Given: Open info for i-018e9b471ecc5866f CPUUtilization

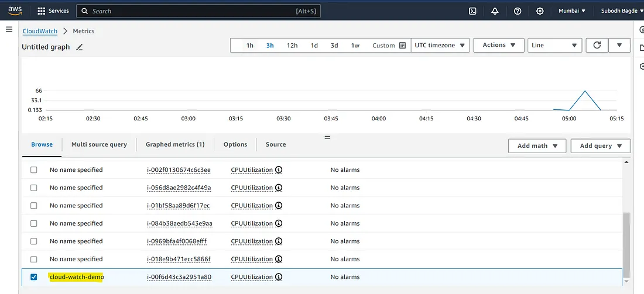Looking at the screenshot, I should [279, 259].
